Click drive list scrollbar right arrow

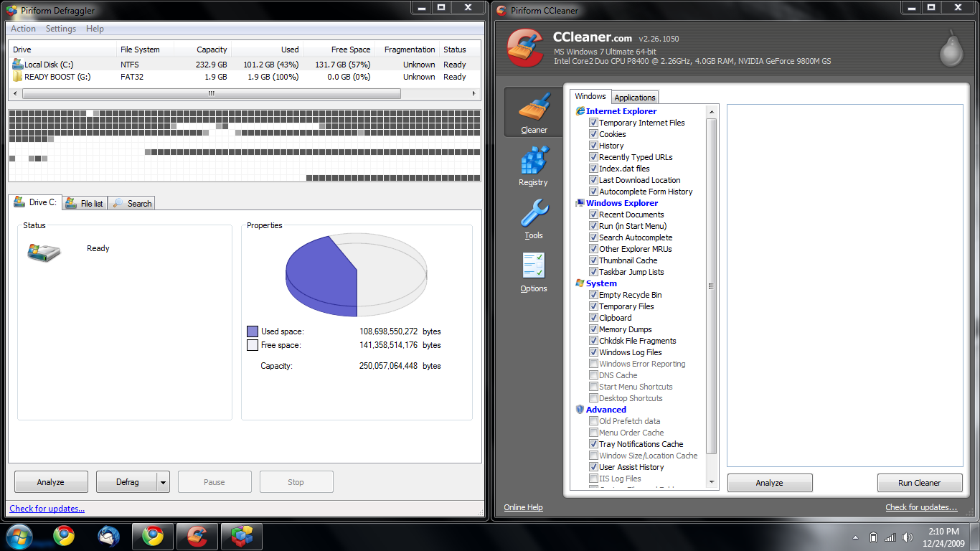(x=473, y=93)
